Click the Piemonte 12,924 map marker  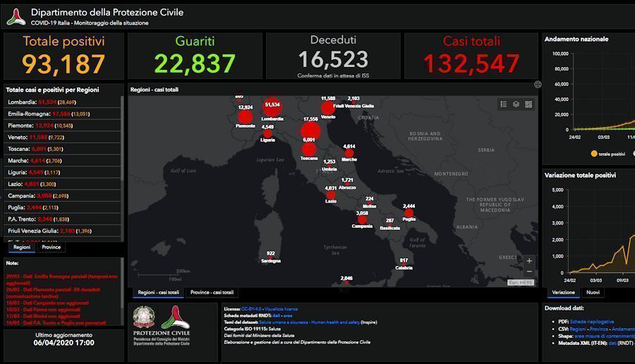(x=245, y=116)
